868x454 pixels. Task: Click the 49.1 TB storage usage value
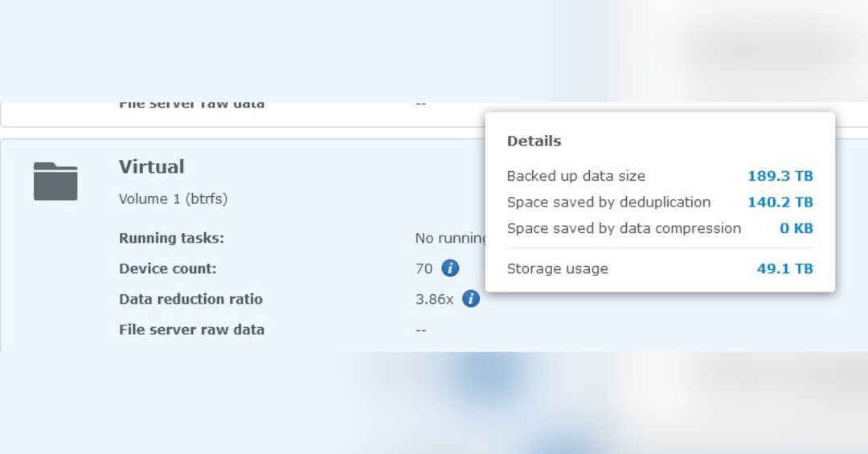785,268
